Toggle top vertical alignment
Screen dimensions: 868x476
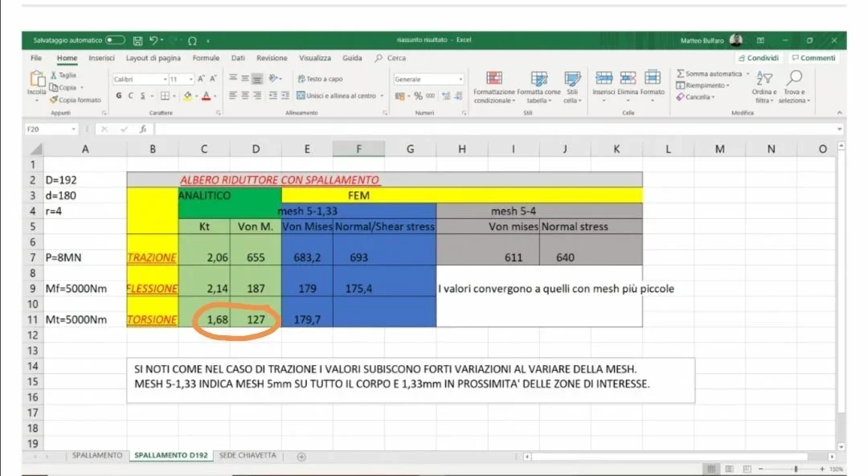point(233,79)
